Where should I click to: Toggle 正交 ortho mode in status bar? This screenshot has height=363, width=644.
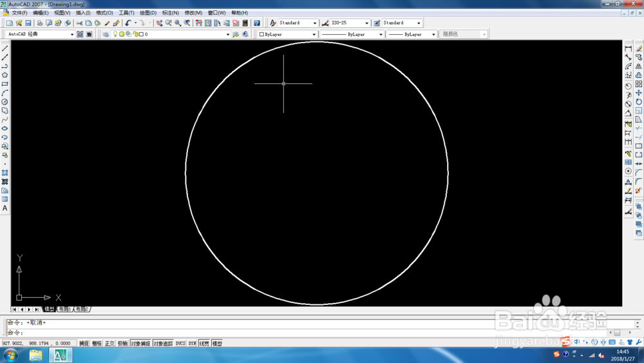(109, 343)
